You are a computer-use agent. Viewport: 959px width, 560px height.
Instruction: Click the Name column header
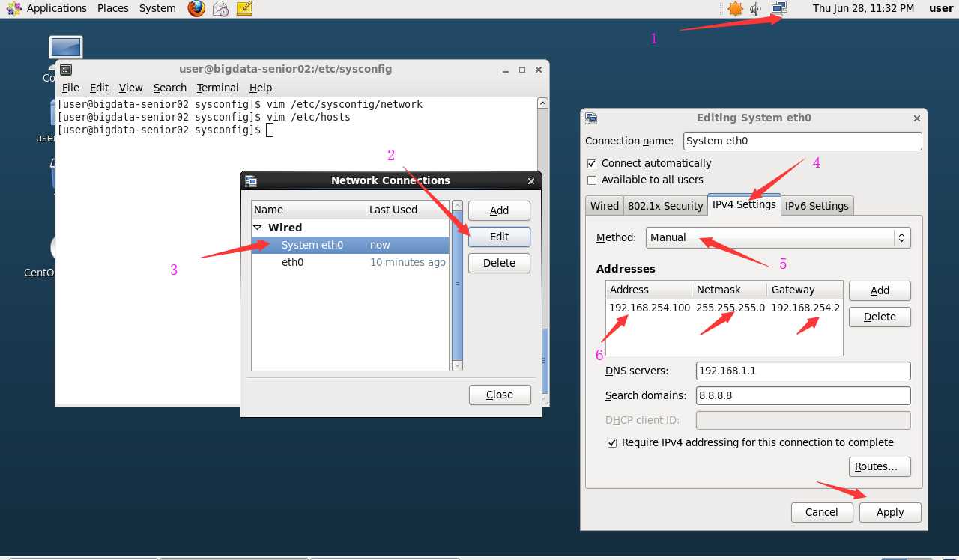[x=309, y=210]
